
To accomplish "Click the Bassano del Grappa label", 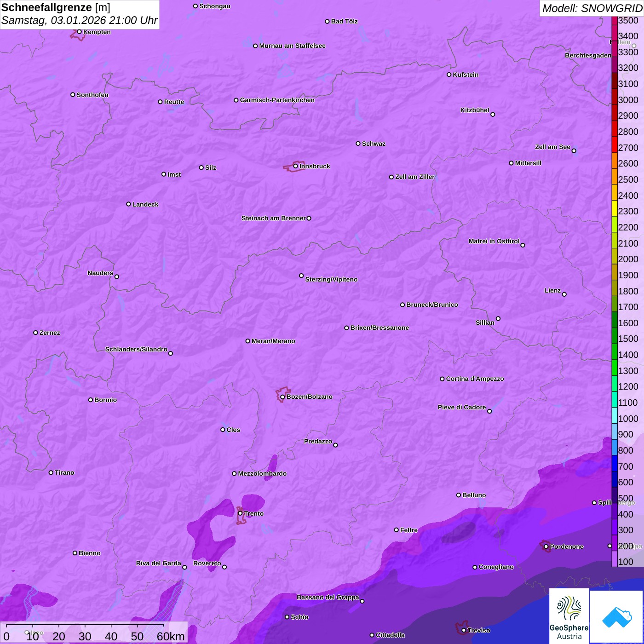I will (x=328, y=597).
